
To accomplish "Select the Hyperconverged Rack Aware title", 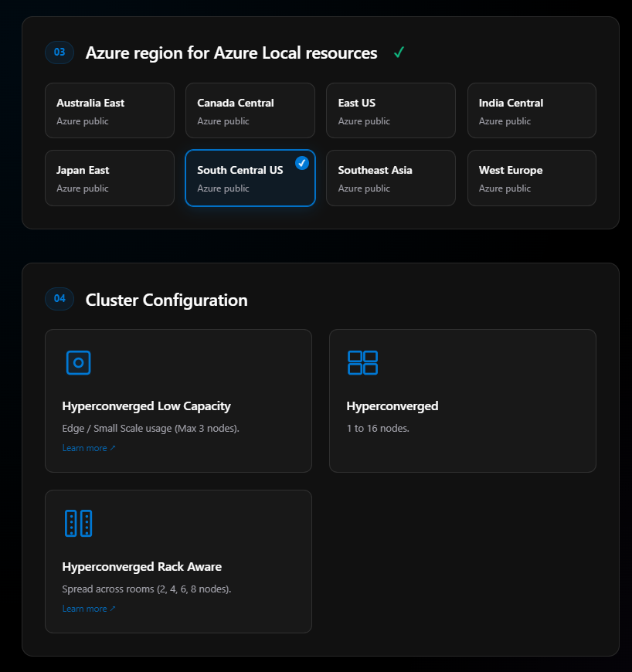I will 141,567.
